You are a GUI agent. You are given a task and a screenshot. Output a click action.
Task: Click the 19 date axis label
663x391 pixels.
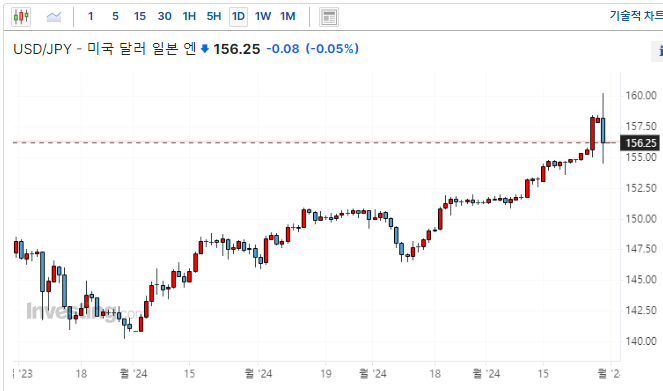tap(326, 374)
